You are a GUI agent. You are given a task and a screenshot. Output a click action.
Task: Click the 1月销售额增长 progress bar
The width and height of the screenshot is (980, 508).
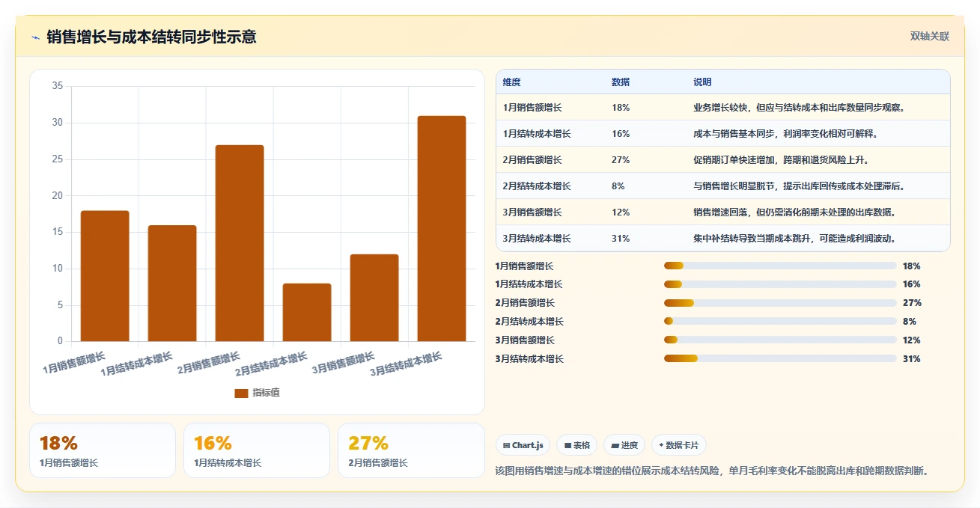point(780,266)
